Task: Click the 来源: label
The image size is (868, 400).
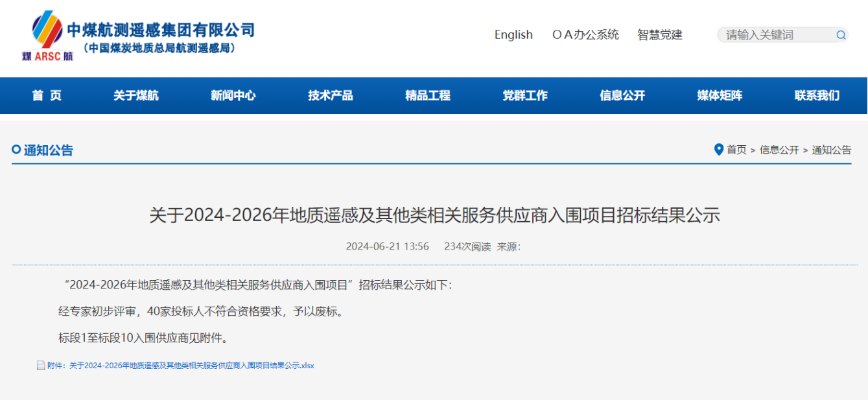Action: click(x=509, y=246)
